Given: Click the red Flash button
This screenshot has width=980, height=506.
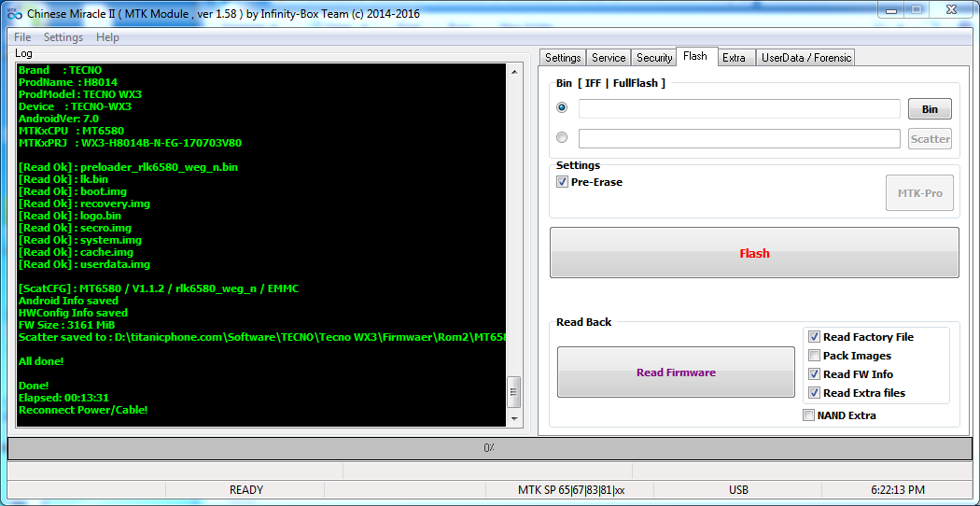Looking at the screenshot, I should 754,253.
